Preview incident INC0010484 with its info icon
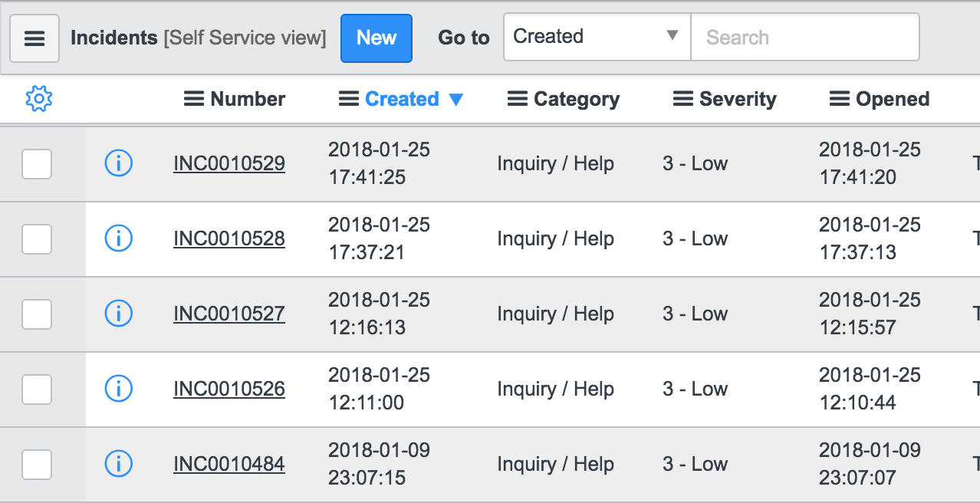The width and height of the screenshot is (980, 503). coord(119,464)
